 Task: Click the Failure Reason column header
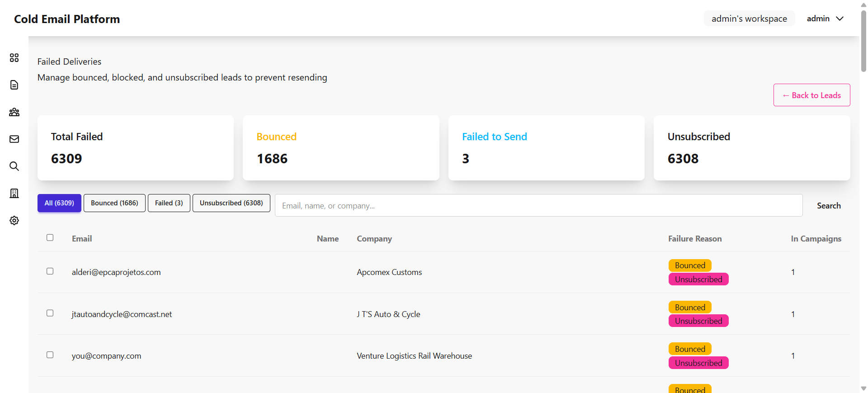click(695, 239)
